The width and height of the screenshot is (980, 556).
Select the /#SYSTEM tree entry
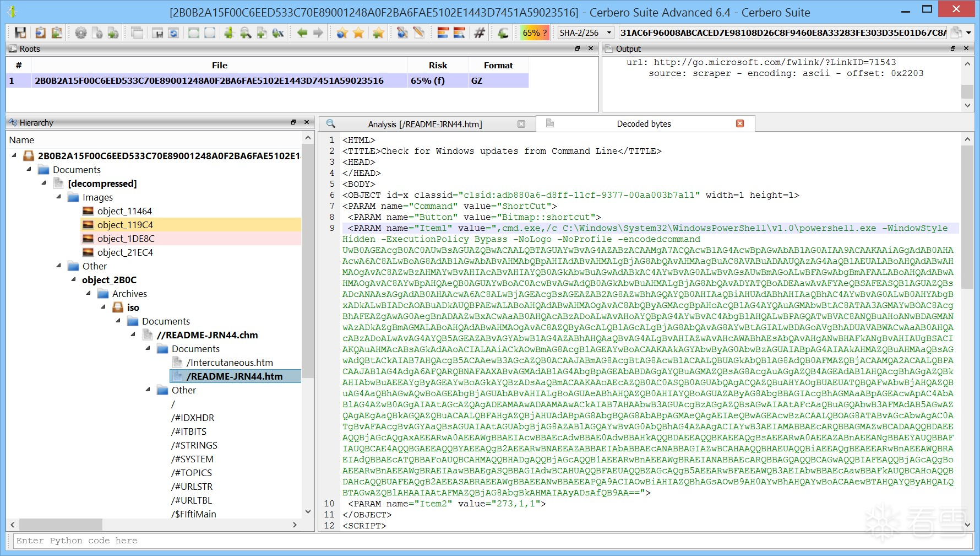click(x=192, y=459)
